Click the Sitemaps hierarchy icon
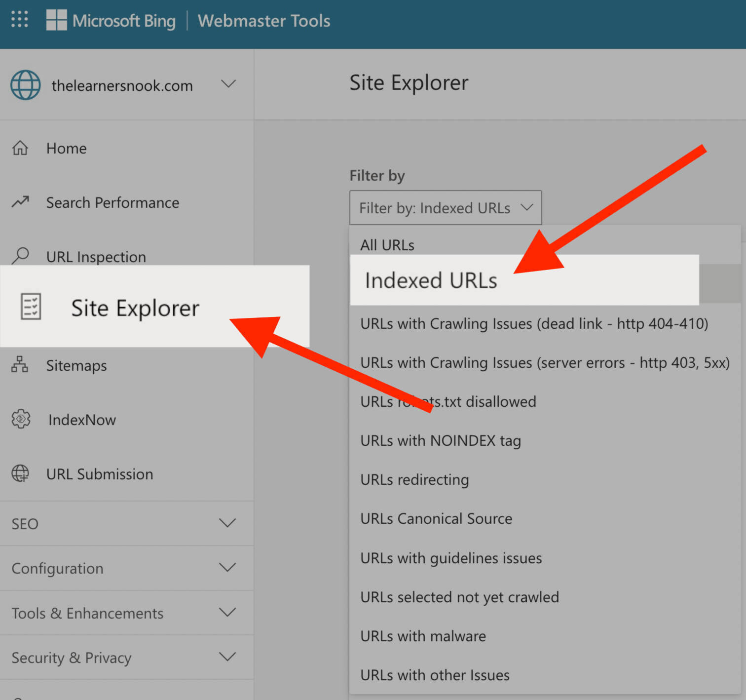This screenshot has height=700, width=746. pyautogui.click(x=20, y=365)
